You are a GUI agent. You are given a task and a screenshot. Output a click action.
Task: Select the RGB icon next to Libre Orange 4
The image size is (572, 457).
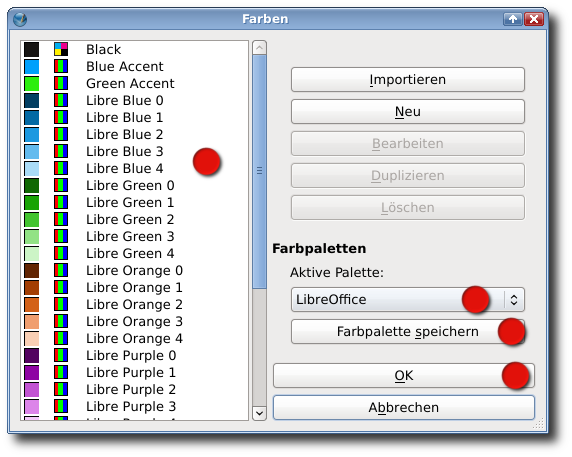(61, 338)
